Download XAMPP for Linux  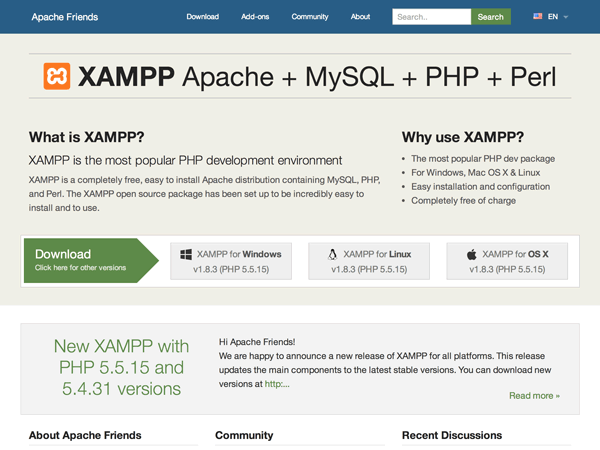[369, 261]
